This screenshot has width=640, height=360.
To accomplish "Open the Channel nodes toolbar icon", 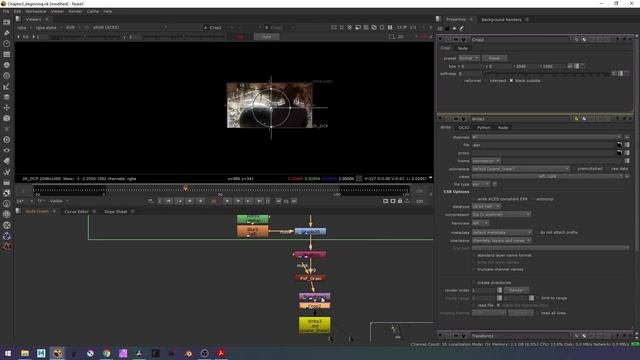I will tap(7, 54).
